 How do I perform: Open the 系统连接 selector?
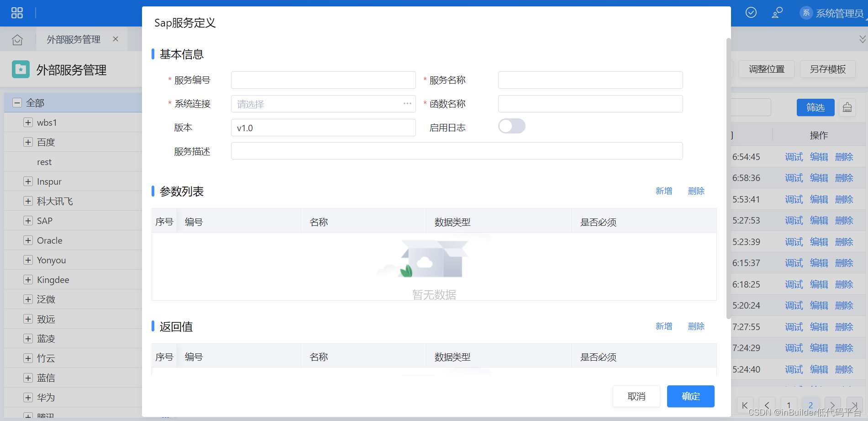323,104
